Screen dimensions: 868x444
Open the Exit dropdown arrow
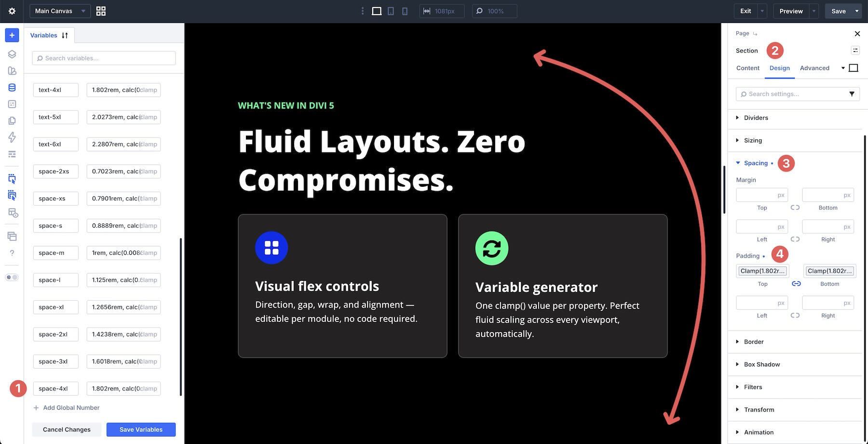[x=762, y=11]
